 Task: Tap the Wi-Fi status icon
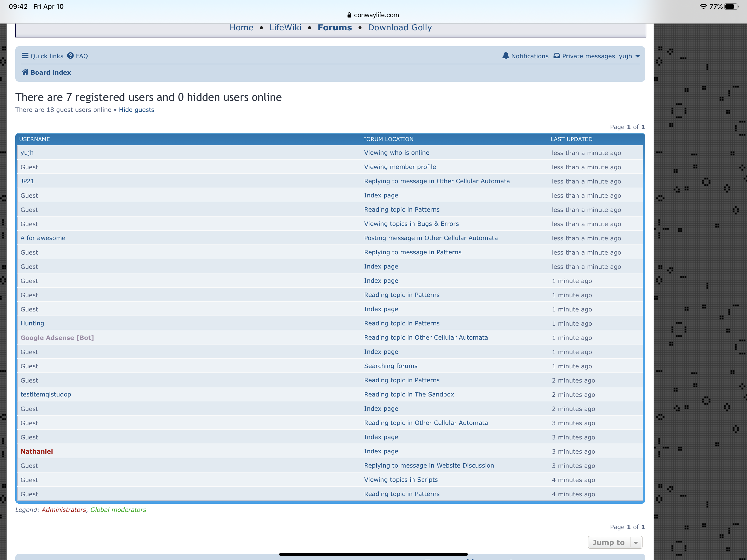[x=704, y=6]
